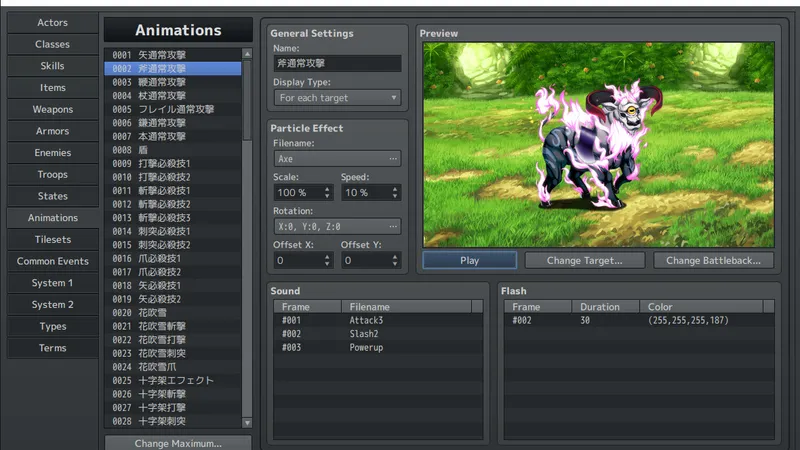Select the Attack3 sound row
This screenshot has height=450, width=800.
tap(378, 321)
